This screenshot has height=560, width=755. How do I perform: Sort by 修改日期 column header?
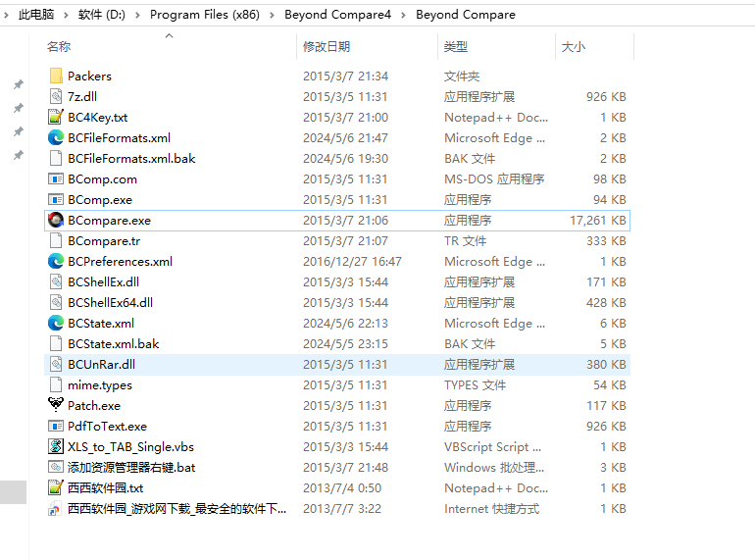[327, 47]
